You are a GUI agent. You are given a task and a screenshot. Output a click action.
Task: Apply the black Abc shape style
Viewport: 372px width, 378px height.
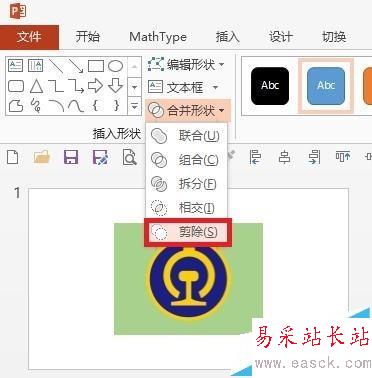click(x=270, y=86)
